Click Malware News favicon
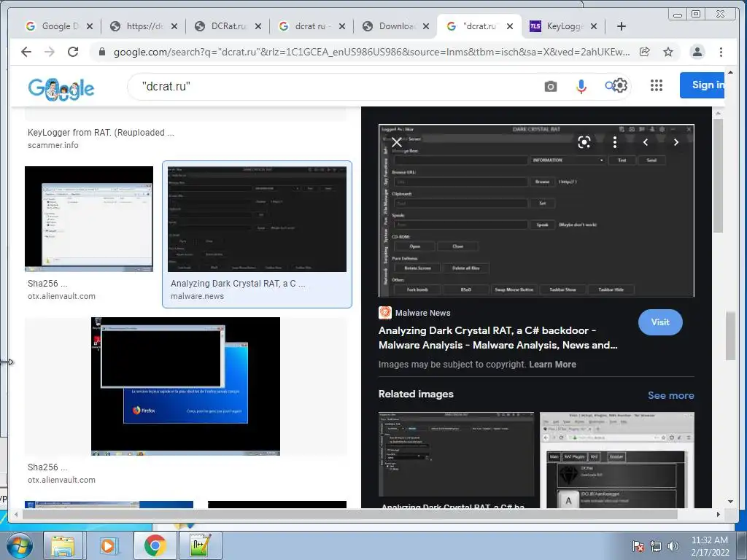 [385, 313]
